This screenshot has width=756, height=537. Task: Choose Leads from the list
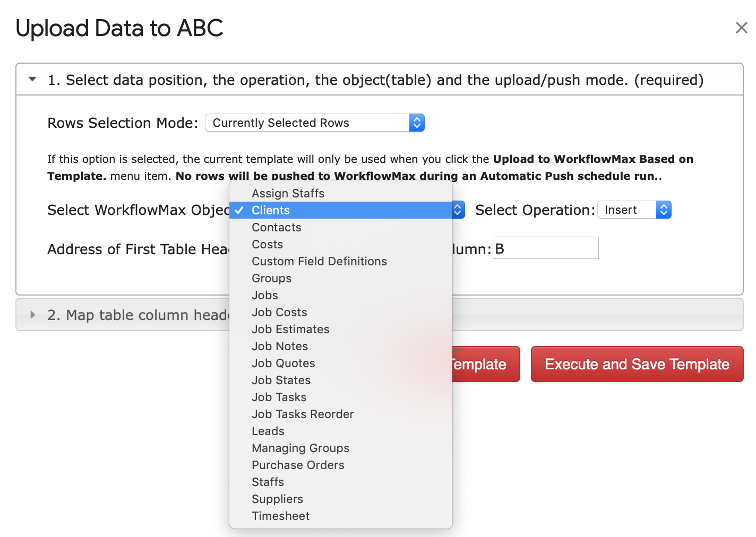(x=341, y=431)
